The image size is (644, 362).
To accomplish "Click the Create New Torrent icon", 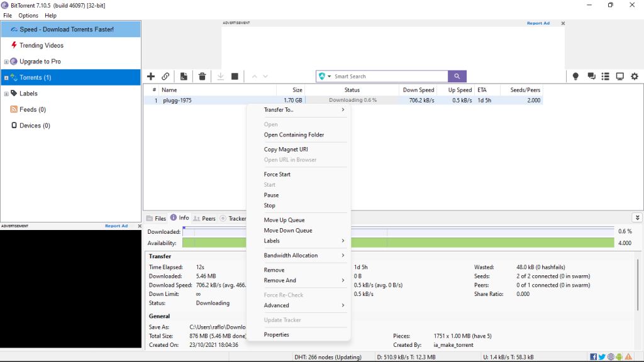I will coord(184,76).
